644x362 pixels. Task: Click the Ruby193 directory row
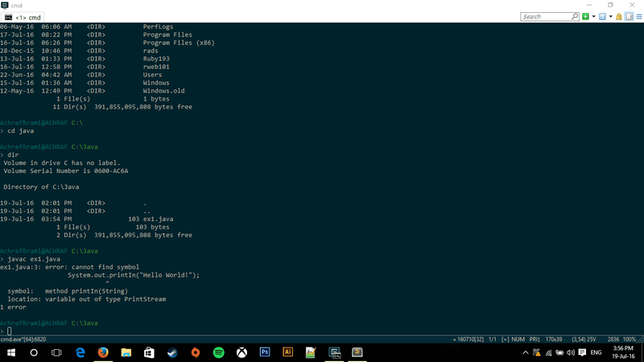pos(85,59)
